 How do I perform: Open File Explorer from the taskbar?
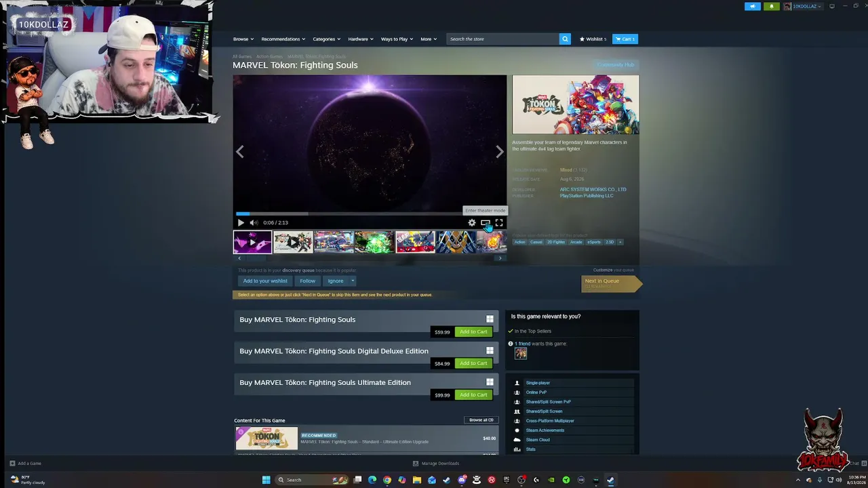pyautogui.click(x=417, y=480)
